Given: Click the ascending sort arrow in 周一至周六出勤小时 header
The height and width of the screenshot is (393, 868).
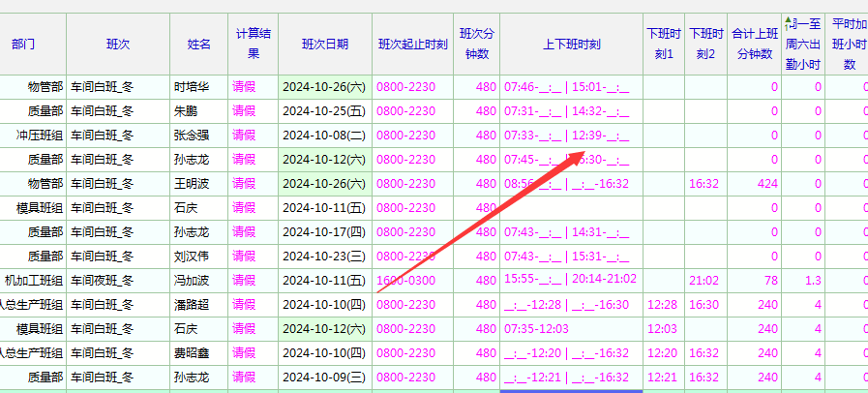Looking at the screenshot, I should (x=789, y=23).
